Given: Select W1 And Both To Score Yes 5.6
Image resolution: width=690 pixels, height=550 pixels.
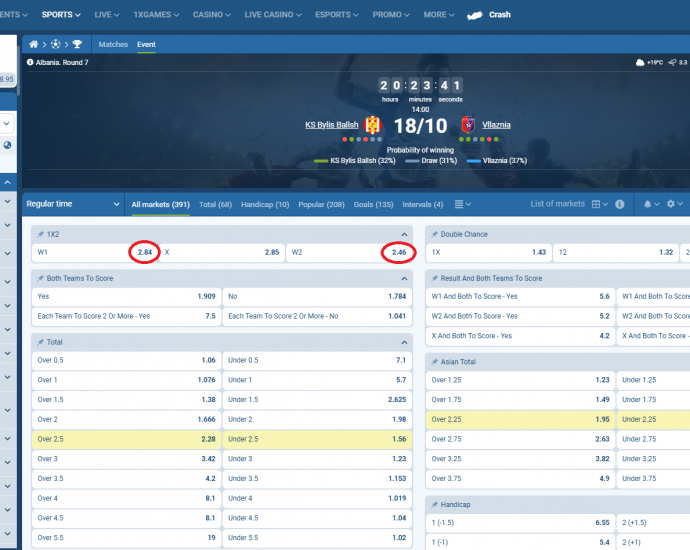Looking at the screenshot, I should point(520,297).
